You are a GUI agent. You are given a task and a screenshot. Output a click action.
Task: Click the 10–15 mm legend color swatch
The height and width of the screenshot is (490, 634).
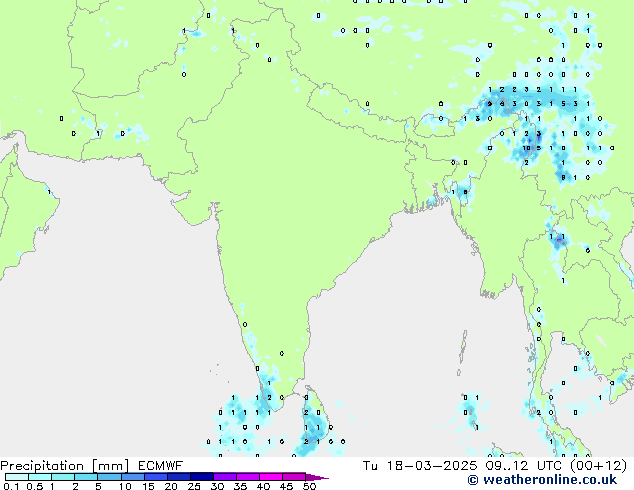(x=132, y=477)
